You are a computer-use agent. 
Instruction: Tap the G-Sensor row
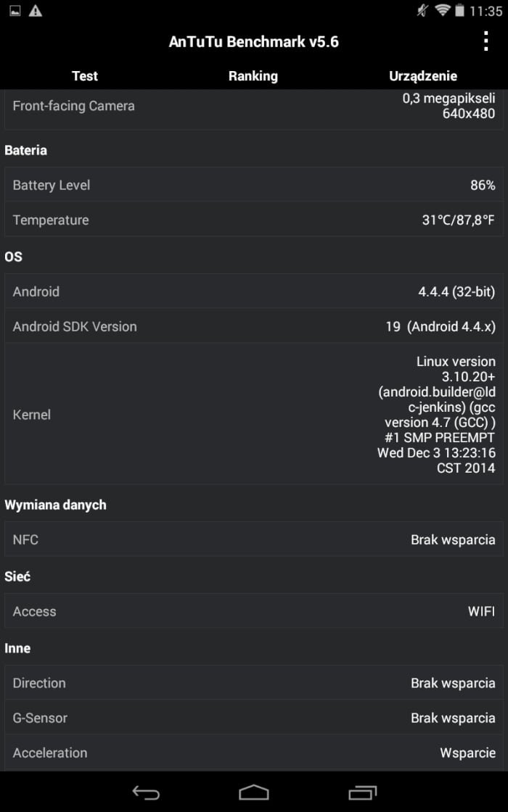point(254,718)
